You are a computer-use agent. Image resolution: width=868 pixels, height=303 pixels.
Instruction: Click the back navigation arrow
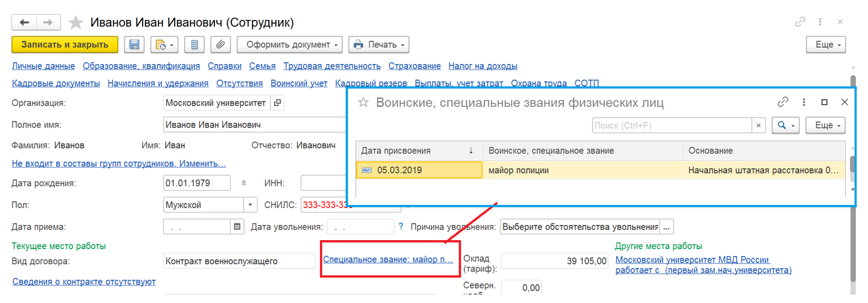(x=24, y=22)
